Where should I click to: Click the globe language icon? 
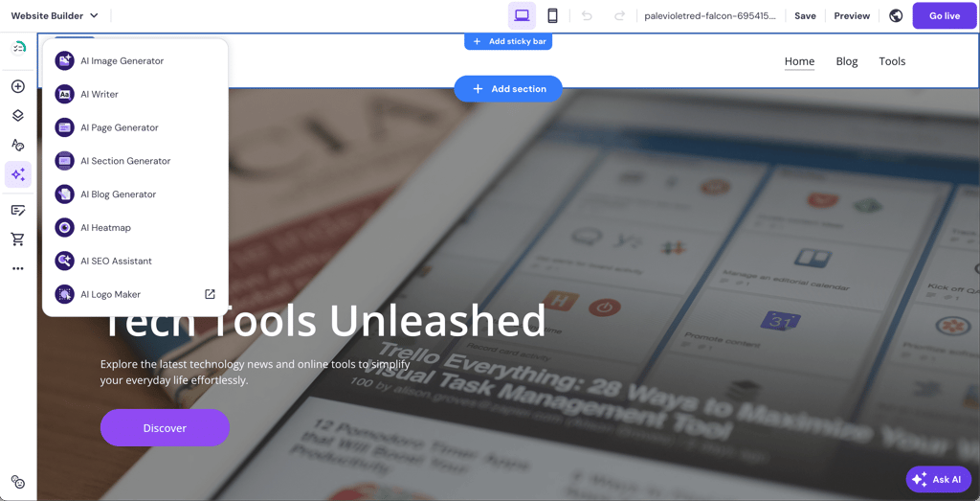(896, 15)
